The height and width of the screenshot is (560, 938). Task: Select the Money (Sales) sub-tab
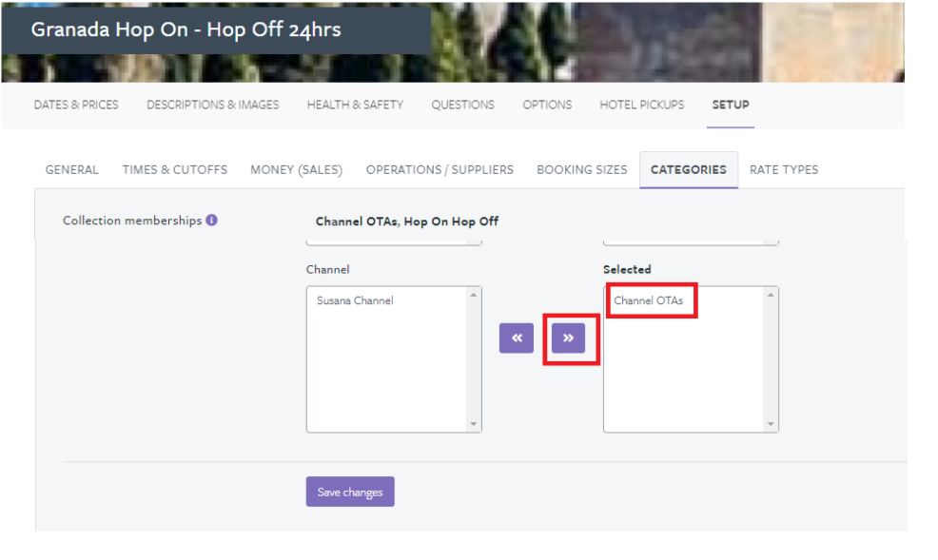click(296, 170)
